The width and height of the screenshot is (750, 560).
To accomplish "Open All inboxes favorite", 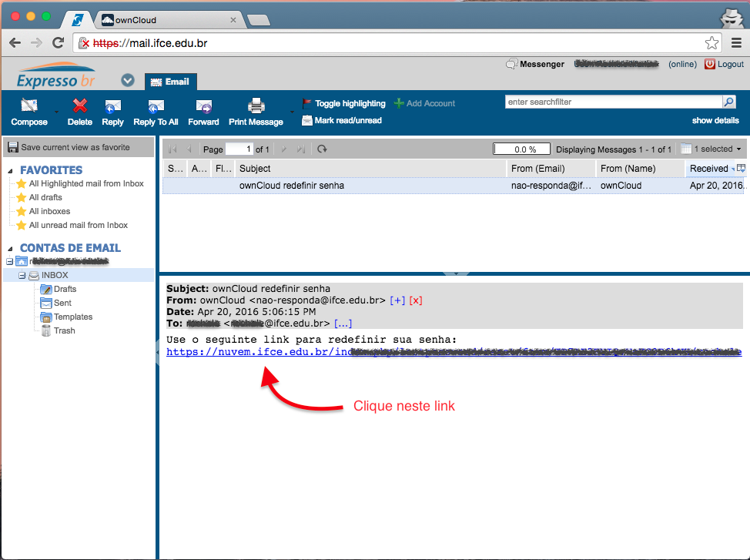I will click(x=49, y=212).
